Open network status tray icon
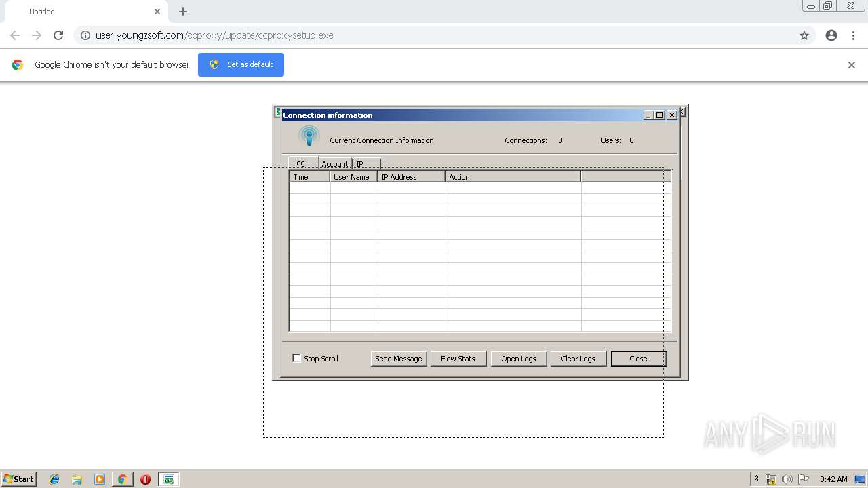Screen dimensions: 868x488 tap(771, 479)
